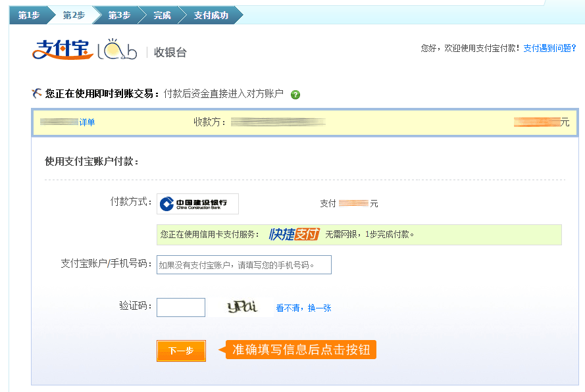Select the 完成 step tab
The width and height of the screenshot is (585, 392).
pyautogui.click(x=163, y=15)
